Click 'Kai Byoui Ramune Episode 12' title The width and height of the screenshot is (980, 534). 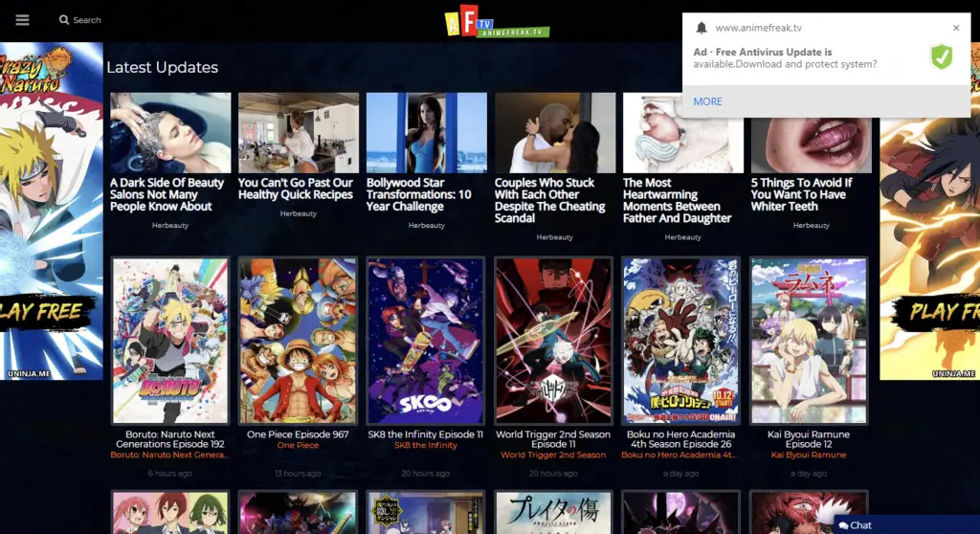point(808,439)
